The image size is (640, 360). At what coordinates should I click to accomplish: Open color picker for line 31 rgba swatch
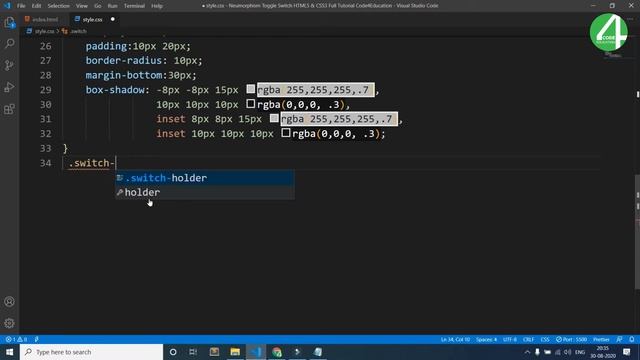274,118
